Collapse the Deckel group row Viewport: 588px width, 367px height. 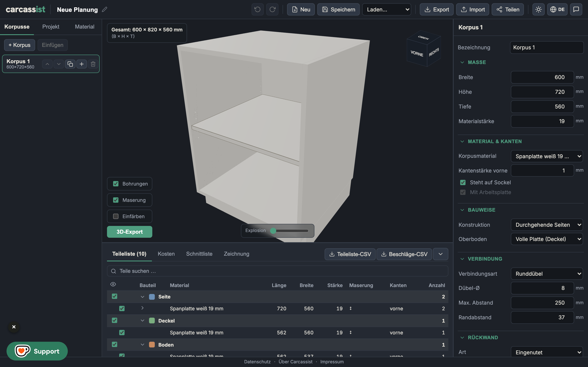pyautogui.click(x=143, y=321)
